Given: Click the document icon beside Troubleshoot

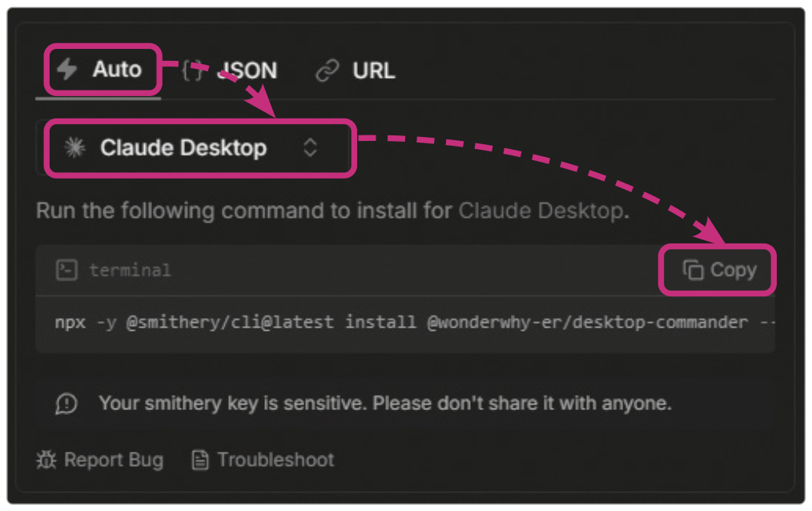Looking at the screenshot, I should point(201,461).
